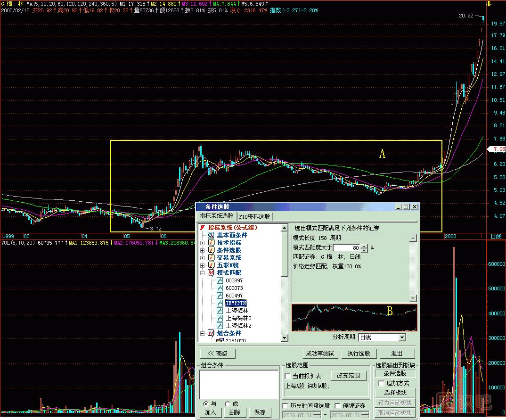Click the 模式匹配 M icon
The width and height of the screenshot is (506, 420).
click(x=211, y=273)
